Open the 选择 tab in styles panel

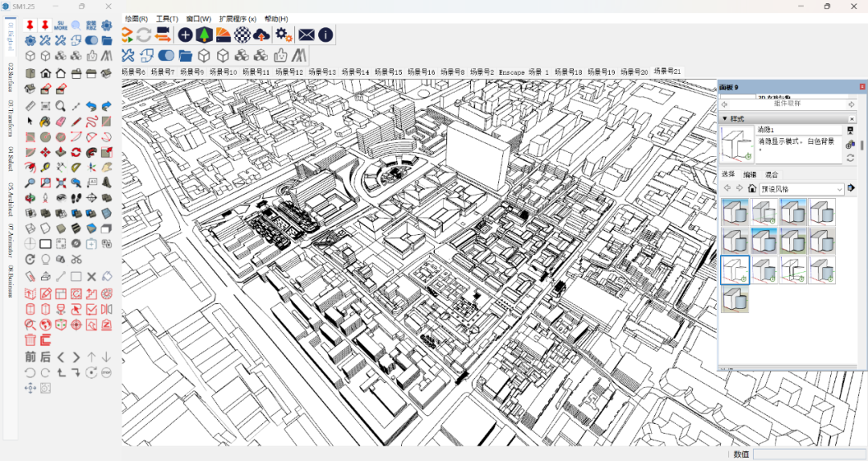(728, 174)
